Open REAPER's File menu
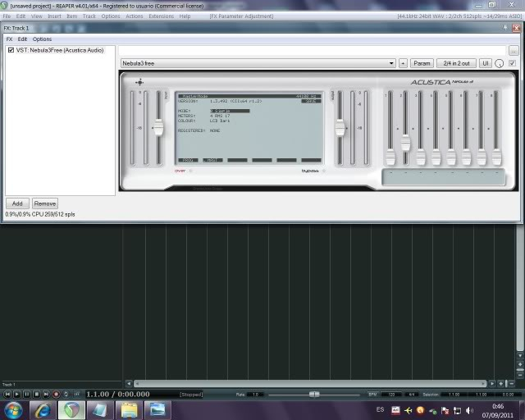This screenshot has width=525, height=420. click(7, 16)
